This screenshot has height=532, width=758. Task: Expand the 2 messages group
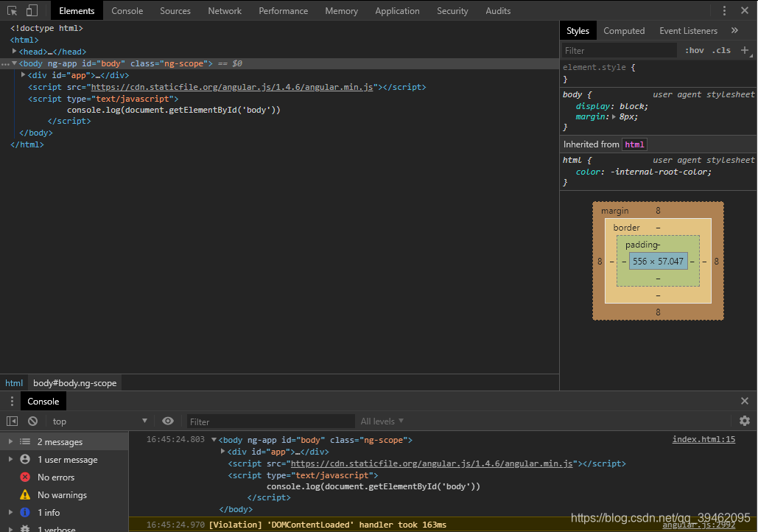click(x=10, y=441)
